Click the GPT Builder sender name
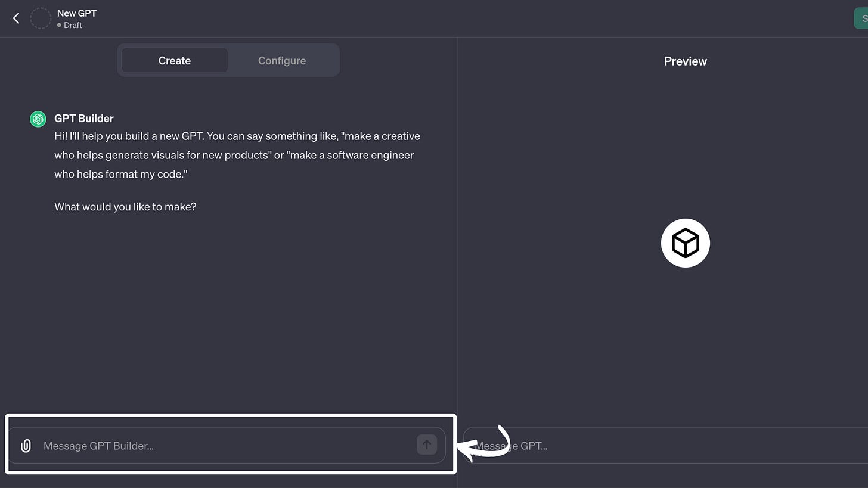Viewport: 868px width, 488px height. click(84, 119)
